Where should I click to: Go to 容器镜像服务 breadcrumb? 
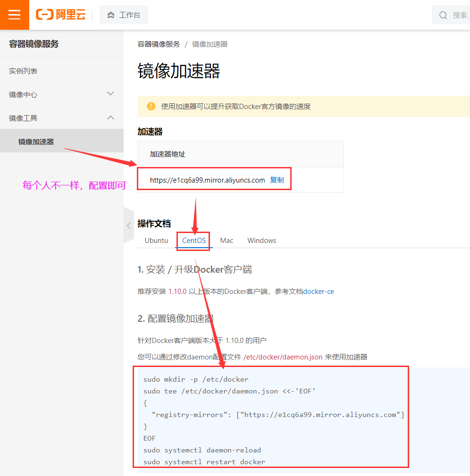point(159,44)
